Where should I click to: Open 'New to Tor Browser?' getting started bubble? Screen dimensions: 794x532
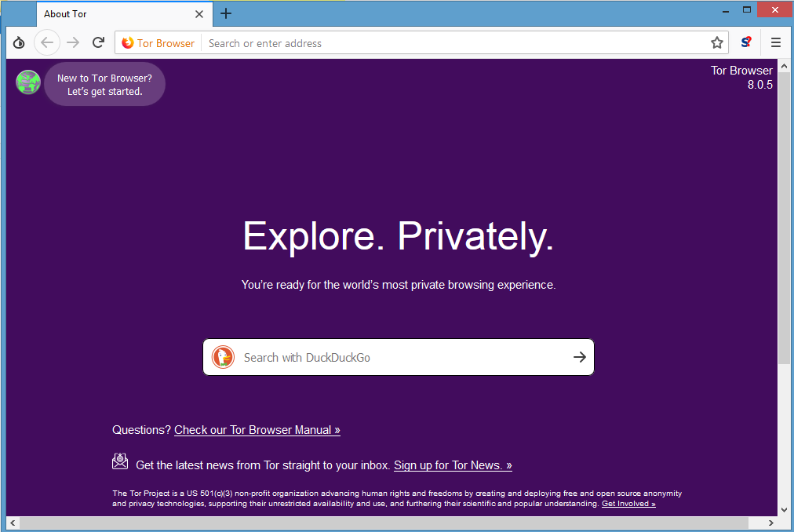tap(104, 85)
